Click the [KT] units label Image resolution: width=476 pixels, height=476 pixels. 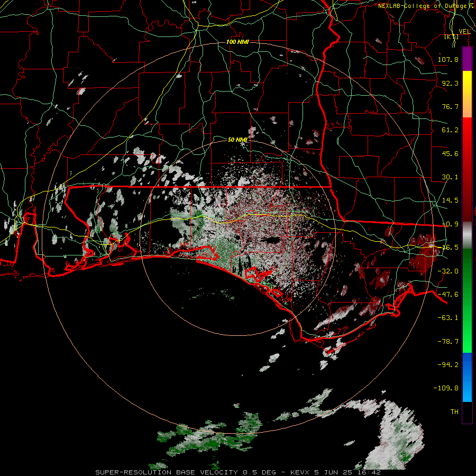[x=452, y=36]
